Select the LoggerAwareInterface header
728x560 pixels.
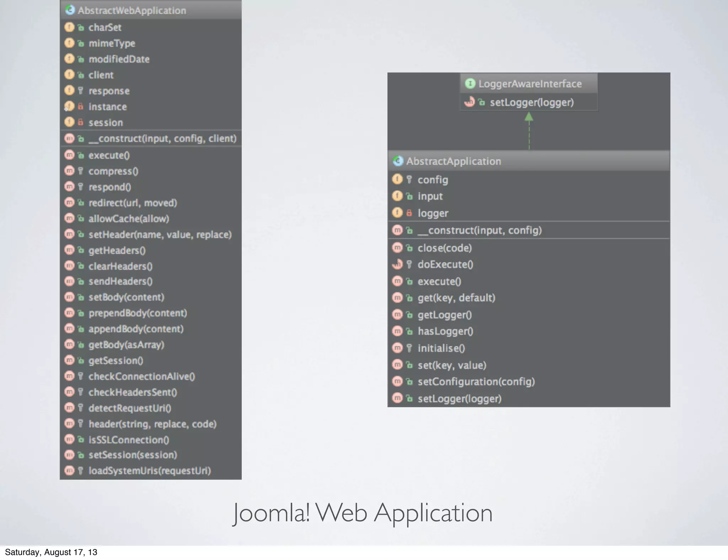click(x=529, y=84)
